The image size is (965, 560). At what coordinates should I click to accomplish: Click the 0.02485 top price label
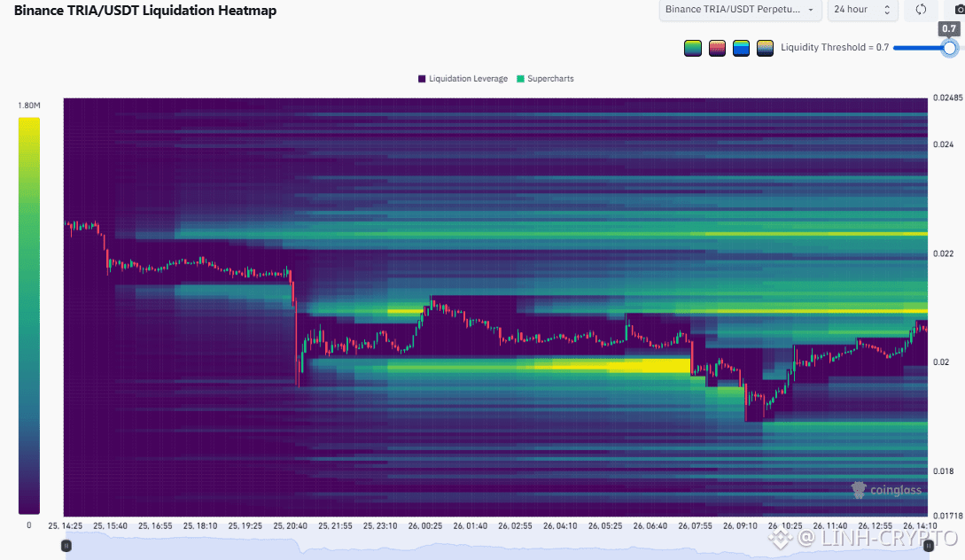[948, 97]
